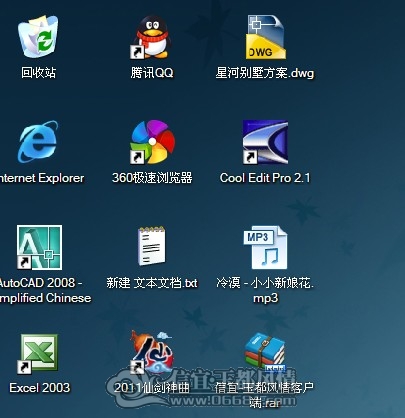Launch Excel 2003 shortcut icon
Image resolution: width=405 pixels, height=418 pixels.
38,354
